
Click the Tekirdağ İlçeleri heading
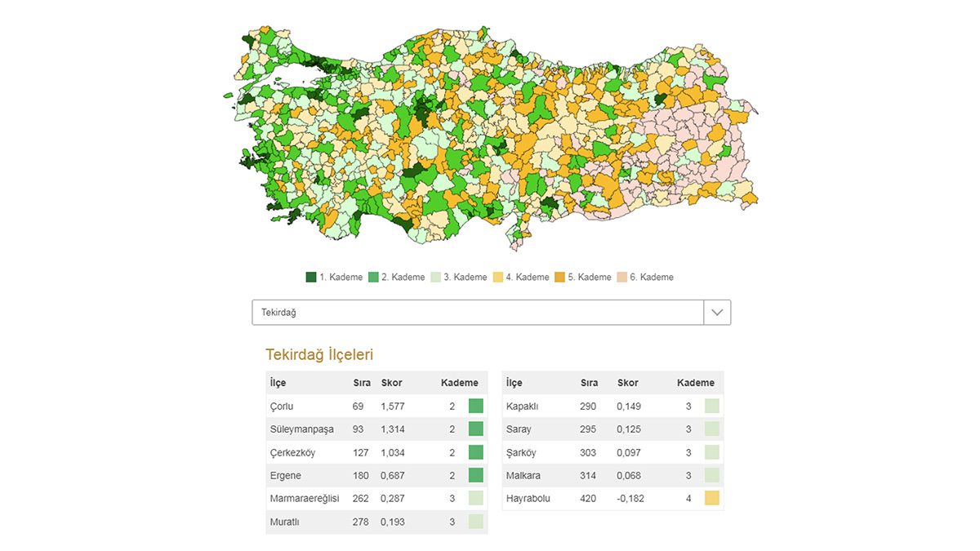319,355
